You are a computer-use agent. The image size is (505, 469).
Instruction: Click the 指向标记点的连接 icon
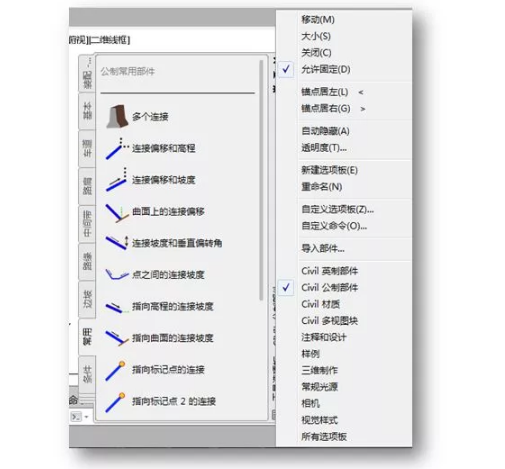point(115,370)
